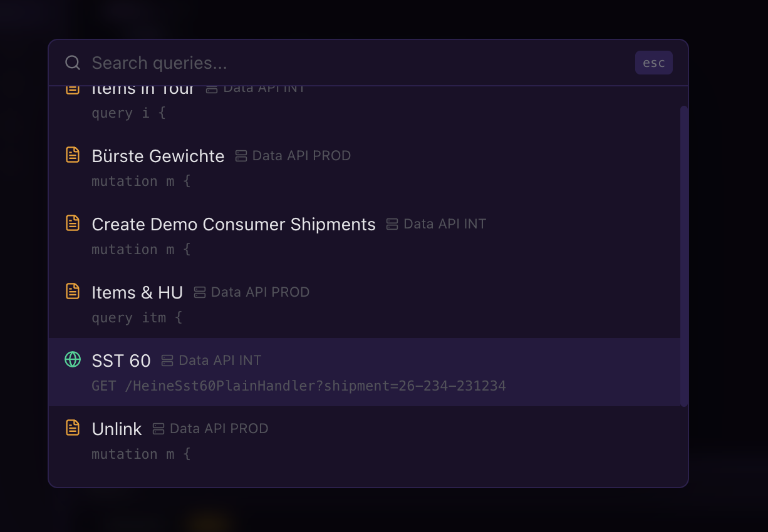768x532 pixels.
Task: Click the document icon beside Items in Tour
Action: [x=73, y=88]
